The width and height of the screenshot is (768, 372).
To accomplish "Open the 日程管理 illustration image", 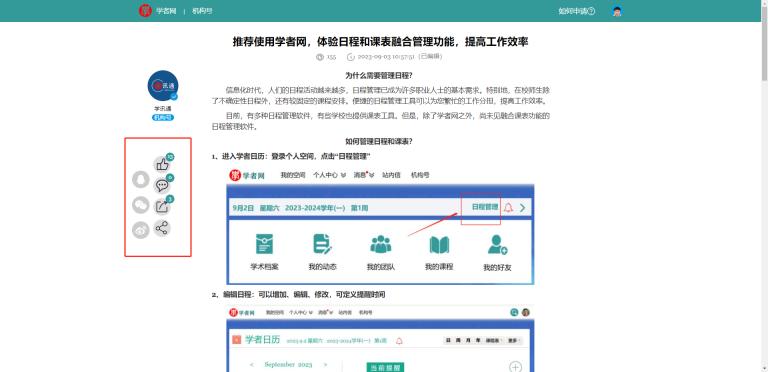I will coord(380,226).
